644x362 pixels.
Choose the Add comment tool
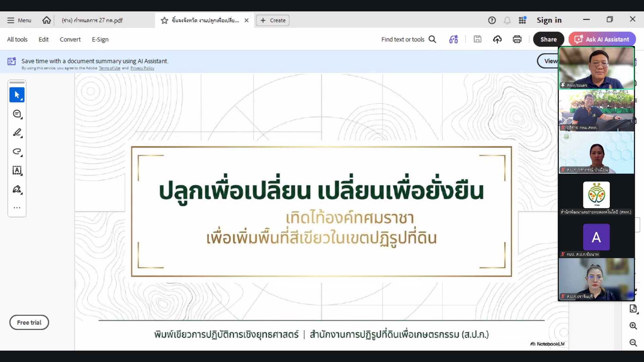[x=17, y=114]
